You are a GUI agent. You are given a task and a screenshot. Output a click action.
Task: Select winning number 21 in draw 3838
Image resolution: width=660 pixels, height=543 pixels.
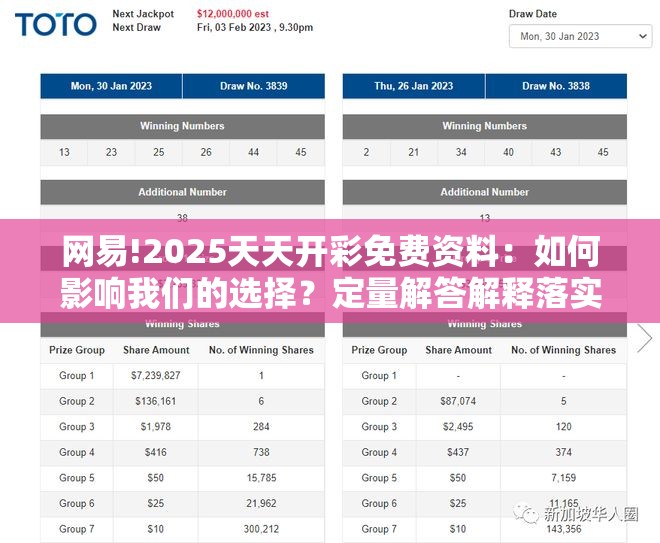click(414, 152)
